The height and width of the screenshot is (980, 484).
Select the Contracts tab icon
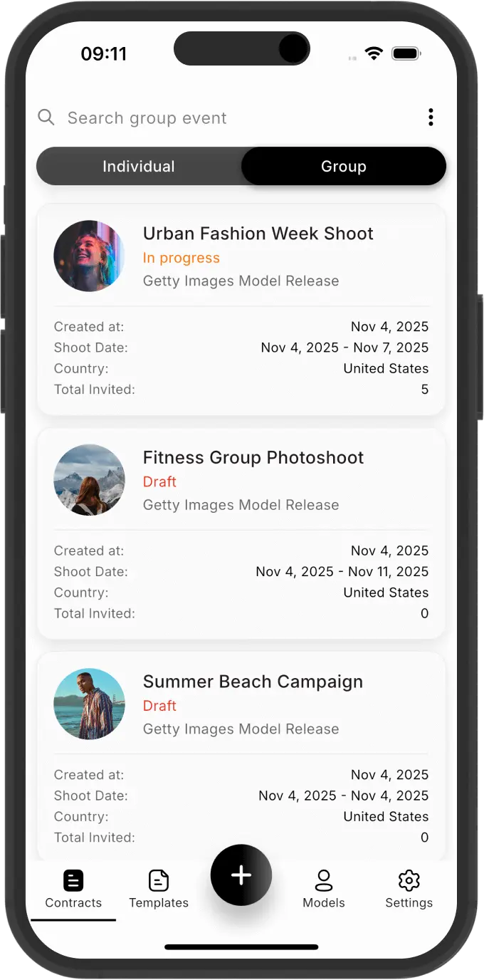[73, 880]
